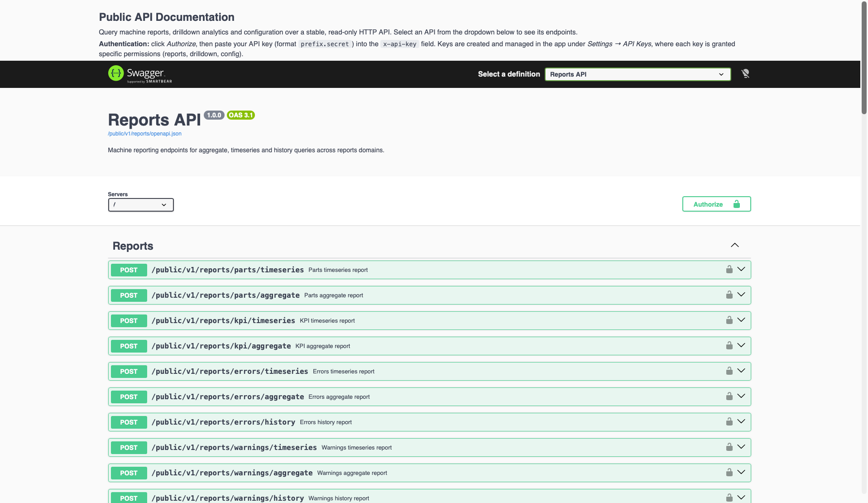Screen dimensions: 868x503
Task: Toggle dark mode lightbulb icon
Action: coord(745,73)
